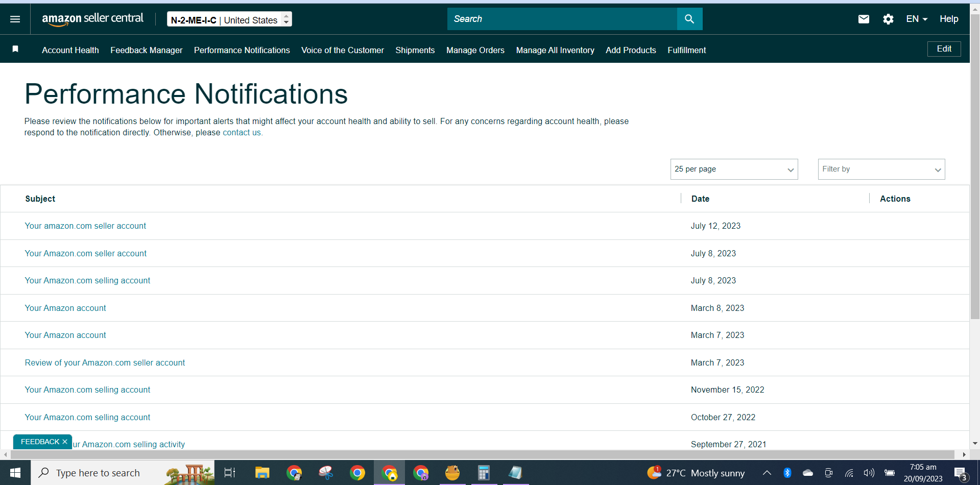Click the volume speaker tray icon

tap(869, 473)
